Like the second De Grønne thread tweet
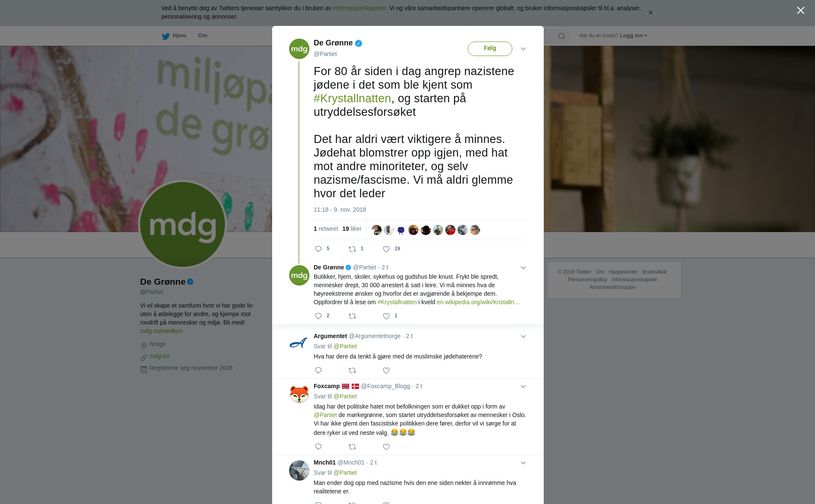 (386, 316)
